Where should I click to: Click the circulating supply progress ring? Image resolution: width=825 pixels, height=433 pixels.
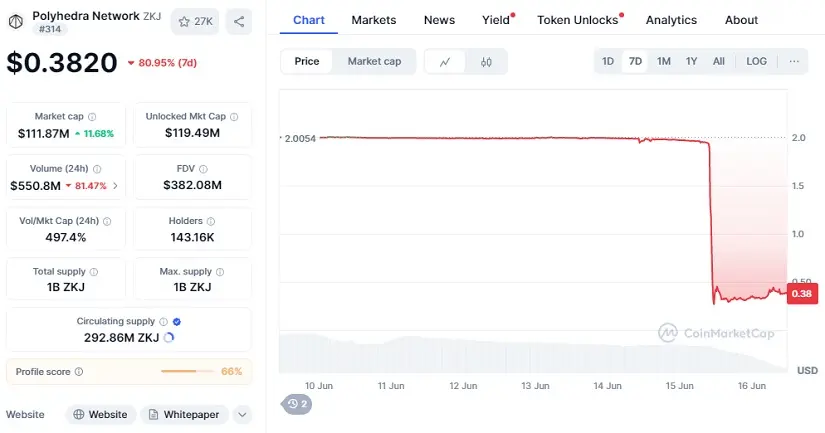click(169, 338)
